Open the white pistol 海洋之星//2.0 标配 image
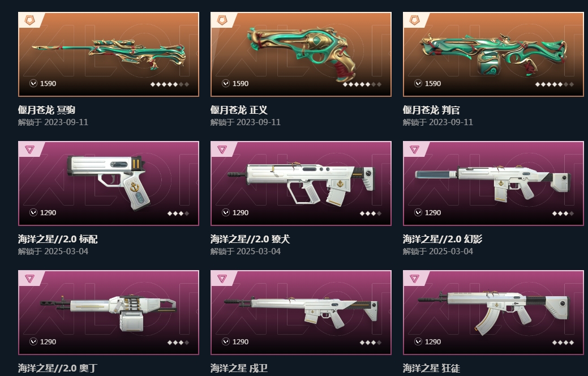The image size is (588, 376). (109, 183)
